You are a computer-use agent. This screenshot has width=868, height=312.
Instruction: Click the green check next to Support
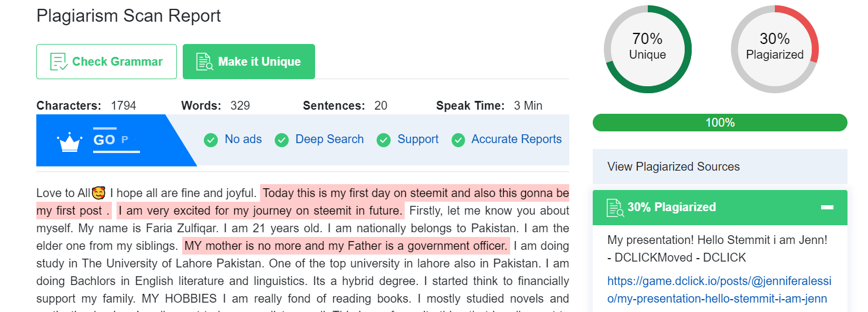click(x=384, y=140)
